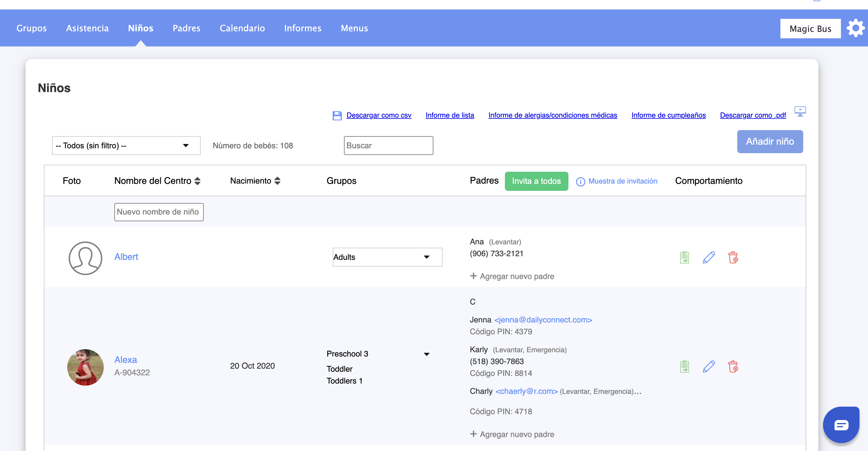
Task: Sort by Nacimiento column arrows
Action: [277, 181]
